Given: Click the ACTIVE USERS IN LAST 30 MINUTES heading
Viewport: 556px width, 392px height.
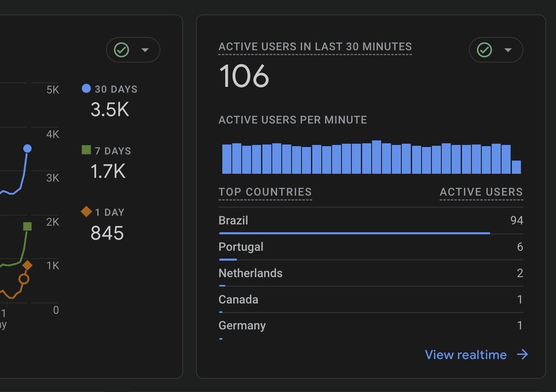Looking at the screenshot, I should click(315, 47).
